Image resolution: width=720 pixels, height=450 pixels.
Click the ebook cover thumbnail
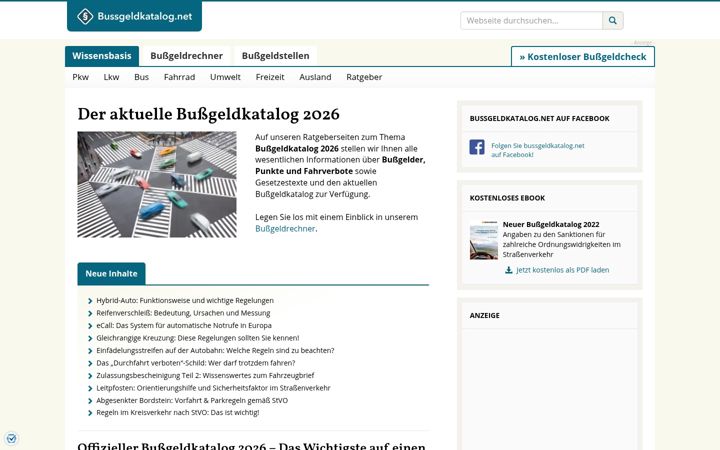tap(484, 240)
